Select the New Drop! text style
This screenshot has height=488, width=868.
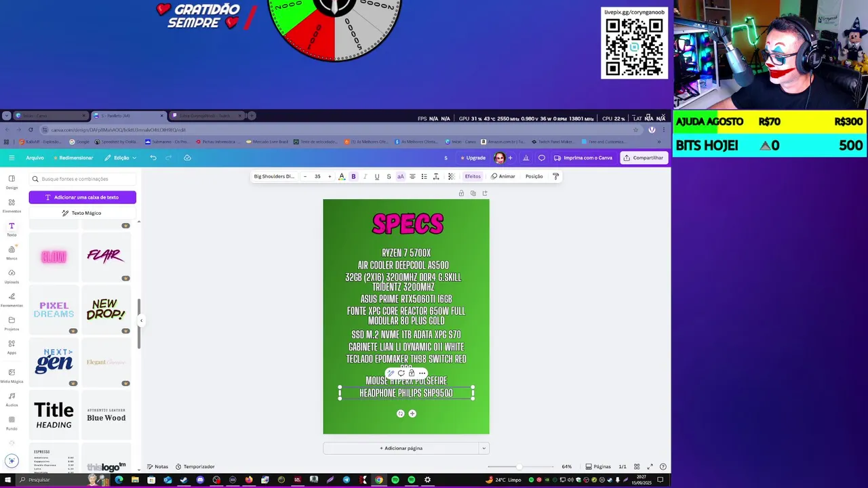(106, 310)
